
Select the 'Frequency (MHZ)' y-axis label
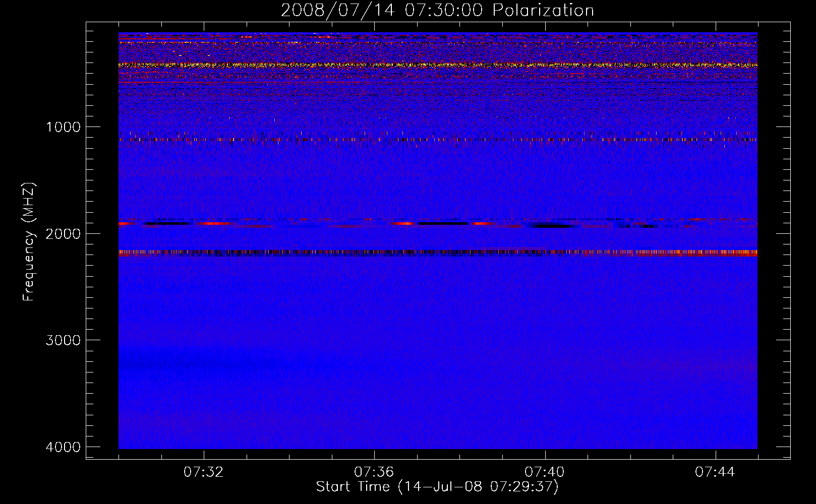point(29,242)
